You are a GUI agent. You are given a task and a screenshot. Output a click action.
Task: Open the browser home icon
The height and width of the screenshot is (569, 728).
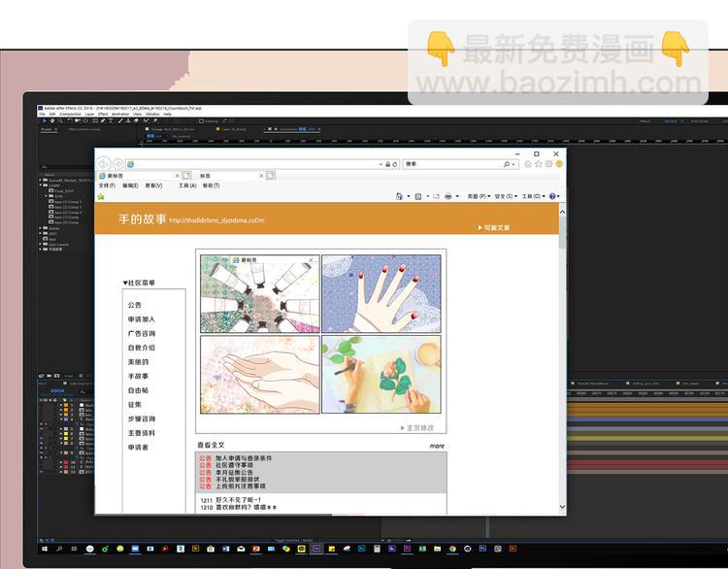(528, 164)
